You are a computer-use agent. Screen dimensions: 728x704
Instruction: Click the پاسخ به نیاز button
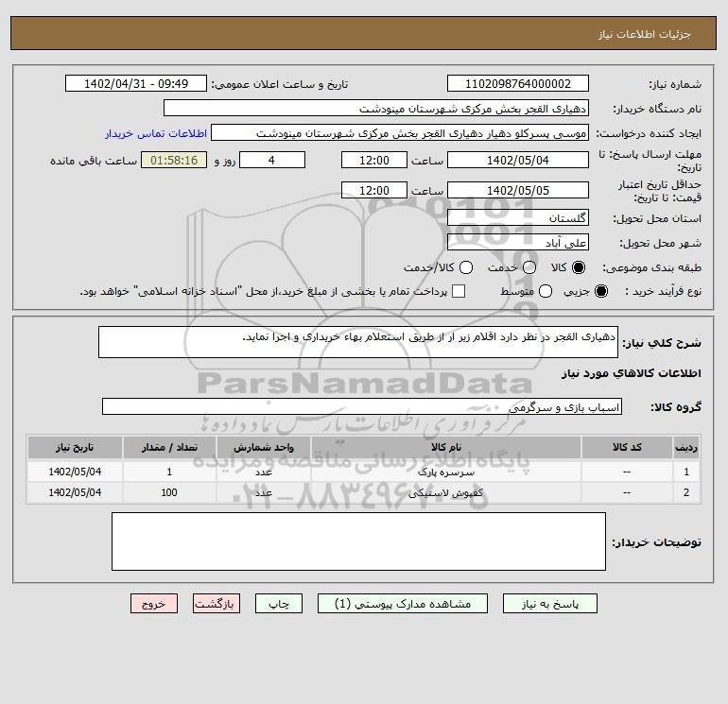click(550, 604)
